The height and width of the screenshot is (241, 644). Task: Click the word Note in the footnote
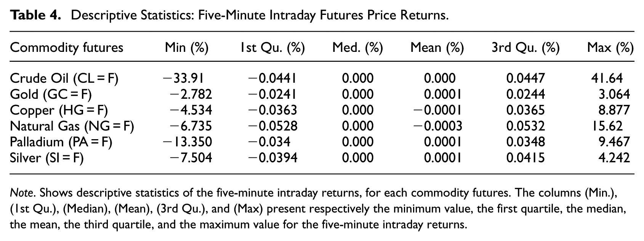[22, 193]
